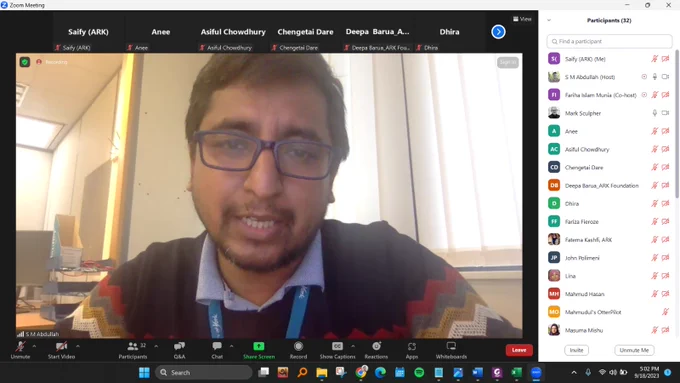Click the Recording indicator on the video

(52, 62)
